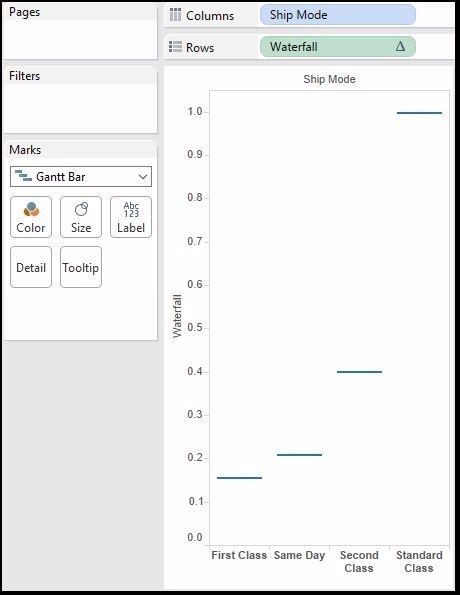Select the Second Class Gantt bar mark

coord(359,372)
